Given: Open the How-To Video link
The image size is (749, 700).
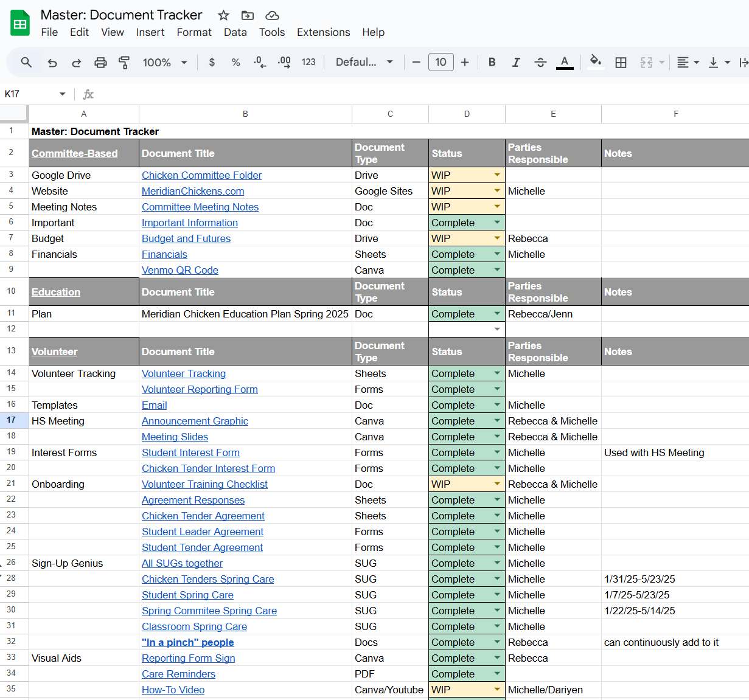Looking at the screenshot, I should (x=173, y=690).
